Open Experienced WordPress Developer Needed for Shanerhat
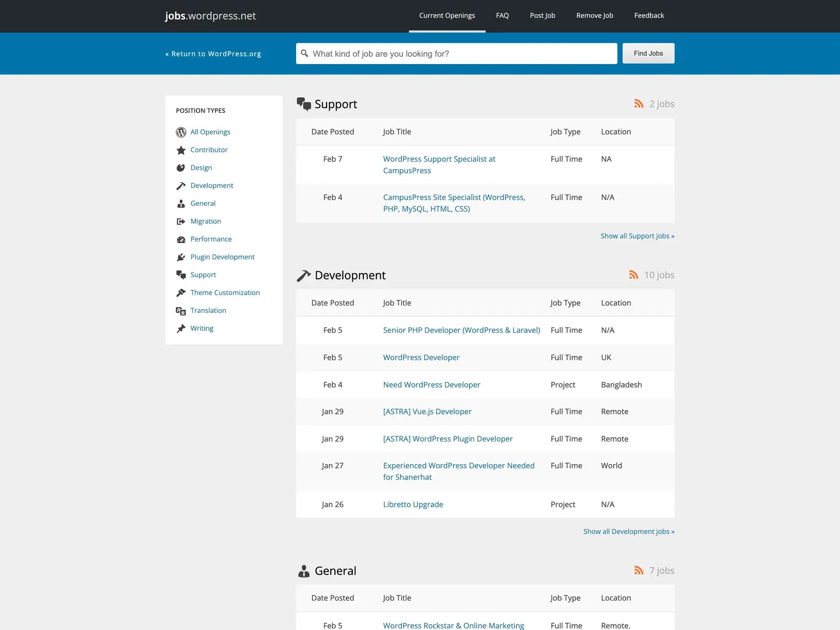 (x=459, y=471)
